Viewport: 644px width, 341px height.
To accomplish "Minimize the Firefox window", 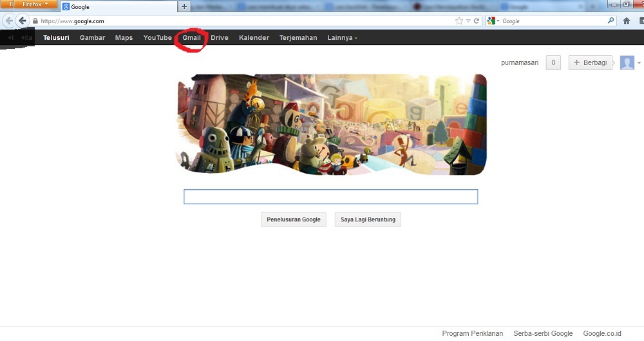I will 614,4.
